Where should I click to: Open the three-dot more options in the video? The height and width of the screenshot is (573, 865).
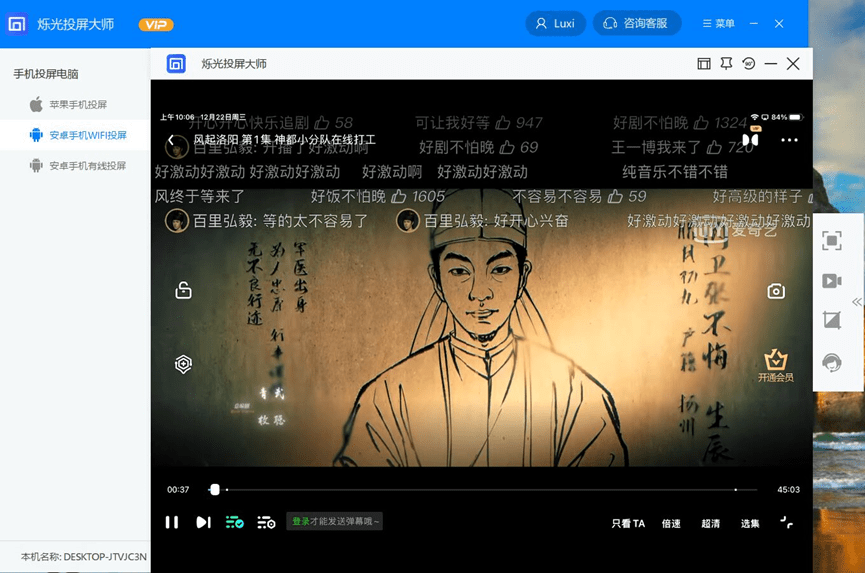pyautogui.click(x=789, y=140)
